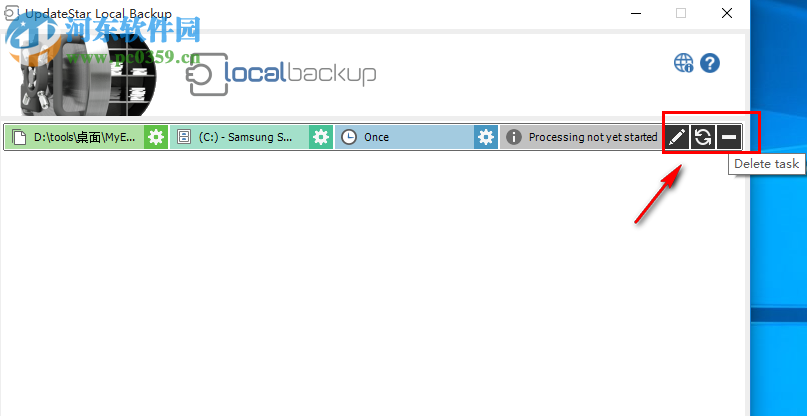Click the Delete task minus icon
This screenshot has width=807, height=416.
coord(729,137)
